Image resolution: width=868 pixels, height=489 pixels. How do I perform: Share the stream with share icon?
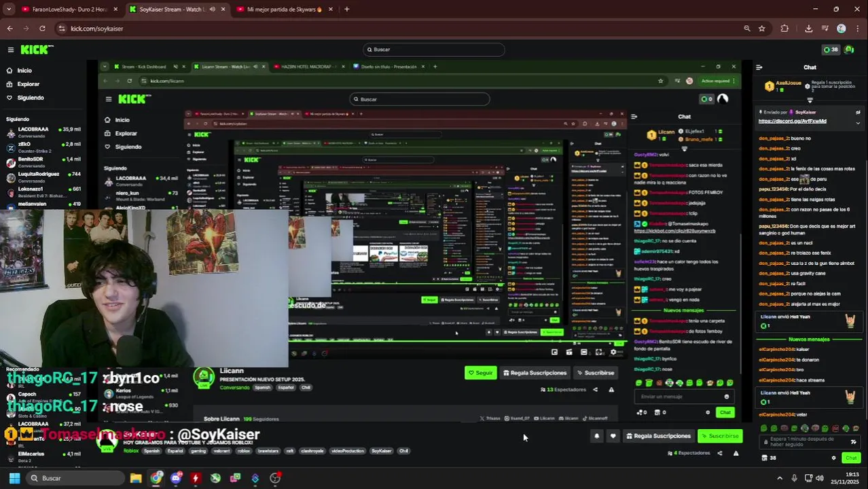tap(720, 453)
